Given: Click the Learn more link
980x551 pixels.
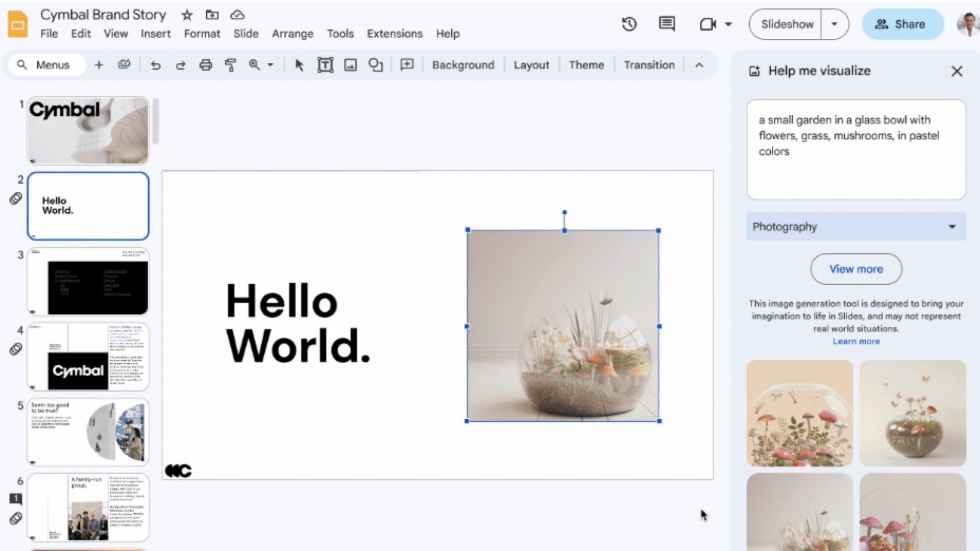Looking at the screenshot, I should point(856,341).
